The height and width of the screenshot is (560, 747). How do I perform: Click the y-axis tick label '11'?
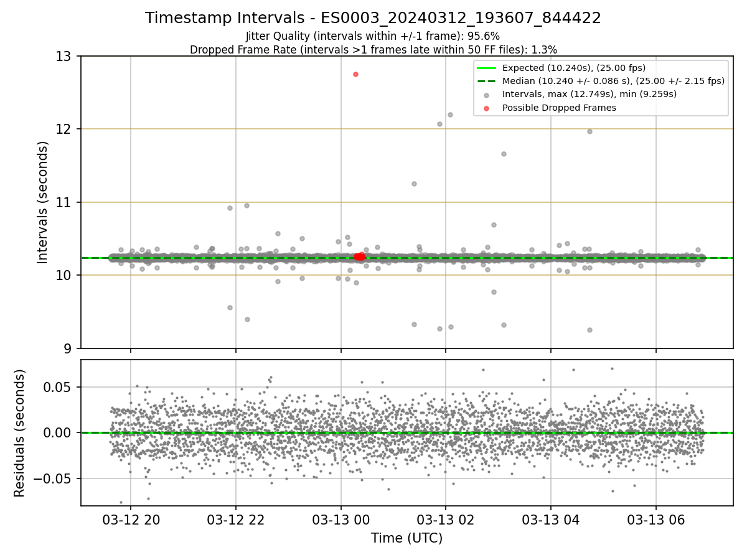point(65,202)
